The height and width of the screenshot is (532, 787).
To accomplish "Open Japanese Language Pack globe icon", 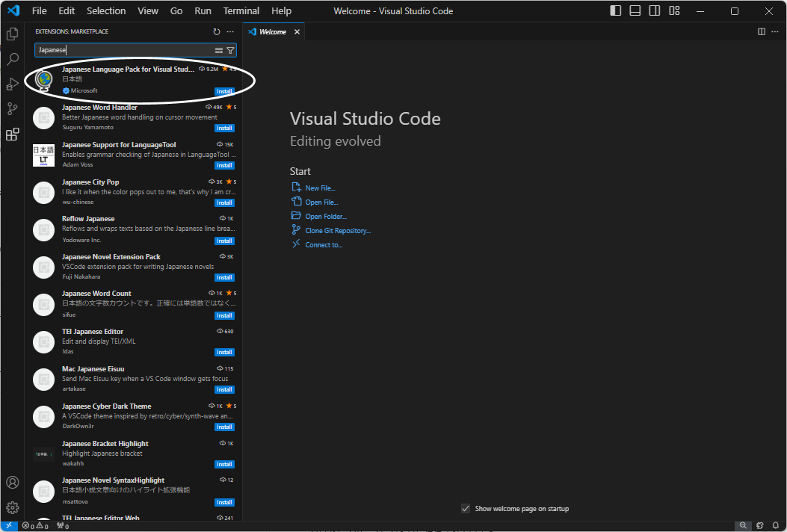I will (x=44, y=80).
